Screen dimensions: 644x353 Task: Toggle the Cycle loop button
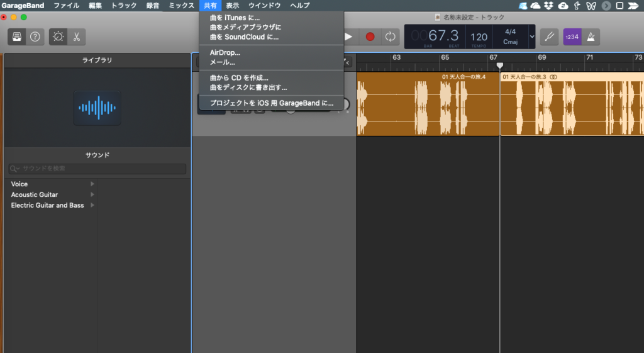pyautogui.click(x=390, y=37)
